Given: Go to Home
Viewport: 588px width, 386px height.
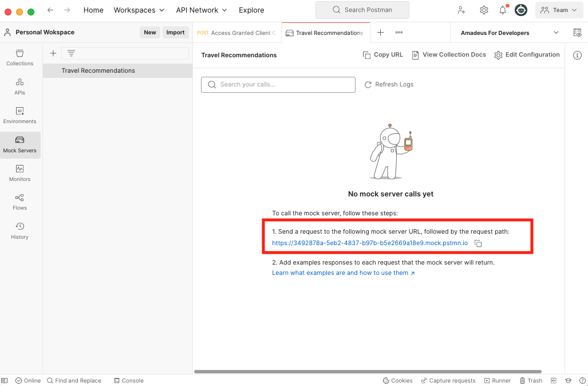Looking at the screenshot, I should click(x=93, y=10).
